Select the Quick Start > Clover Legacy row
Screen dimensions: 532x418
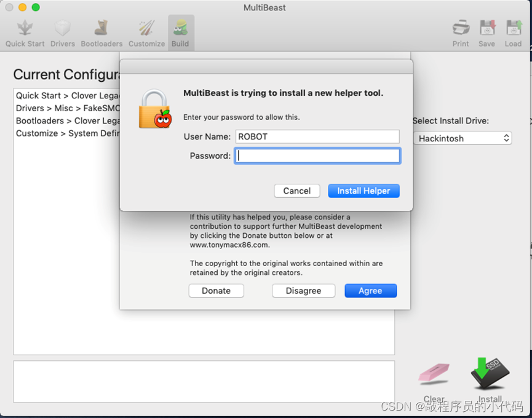point(68,96)
